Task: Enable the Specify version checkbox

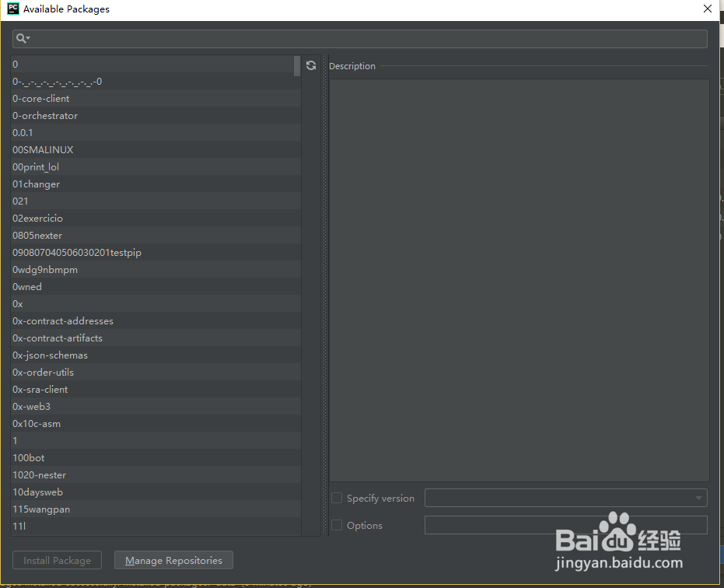Action: click(x=337, y=498)
